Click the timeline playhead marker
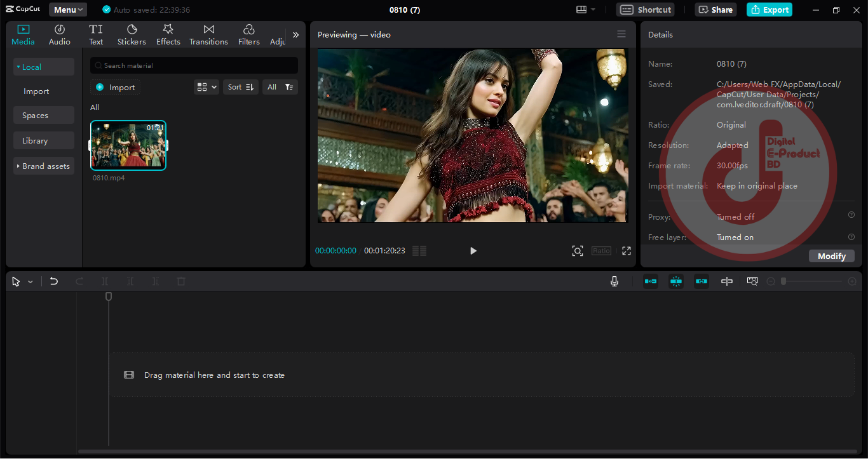Image resolution: width=868 pixels, height=461 pixels. click(x=109, y=297)
